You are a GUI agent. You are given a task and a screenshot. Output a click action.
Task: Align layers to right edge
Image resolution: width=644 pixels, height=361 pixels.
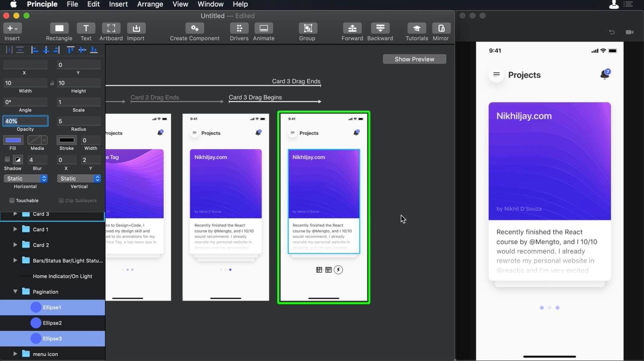57,50
